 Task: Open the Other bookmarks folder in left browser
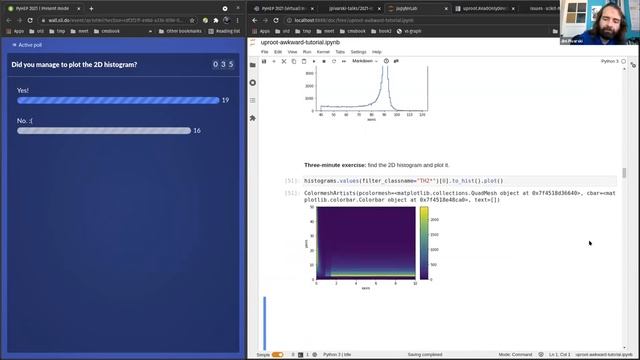pyautogui.click(x=180, y=31)
